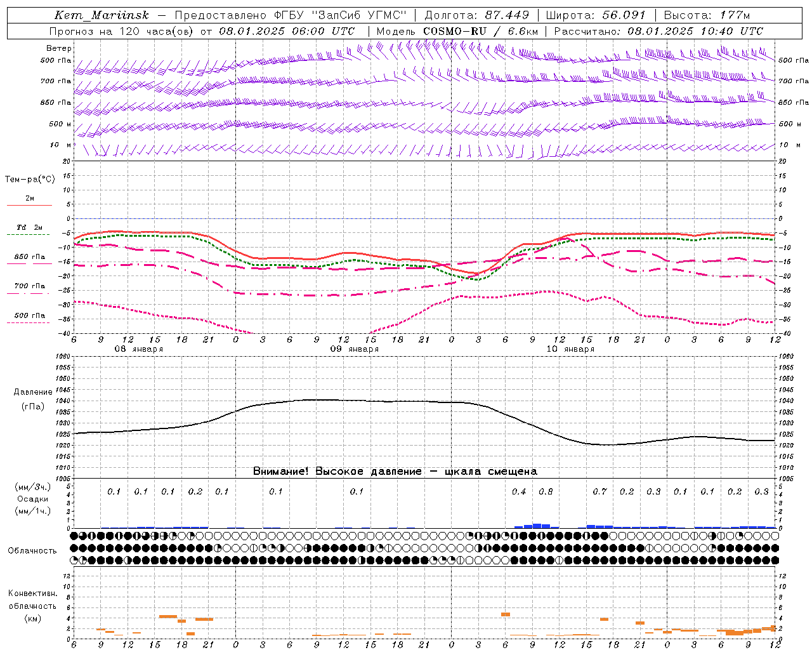
Task: Click the '850 гПа' temperature legend entry
Action: point(30,257)
